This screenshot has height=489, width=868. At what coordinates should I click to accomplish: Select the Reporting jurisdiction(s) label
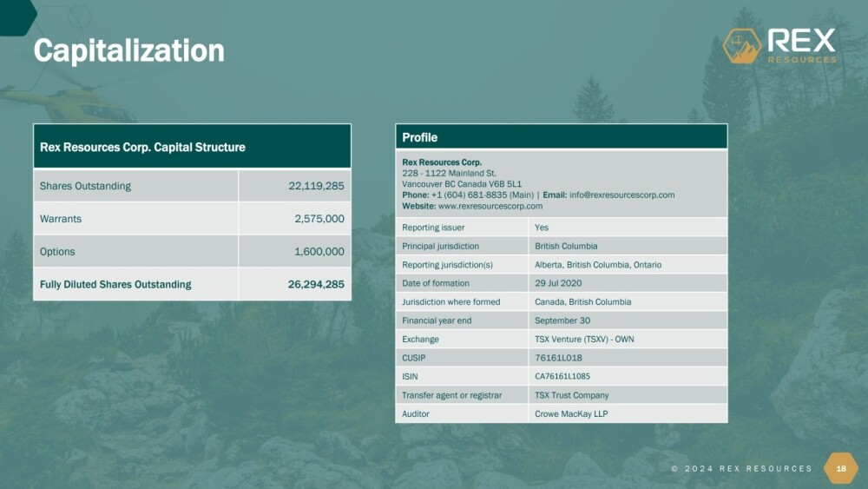447,265
